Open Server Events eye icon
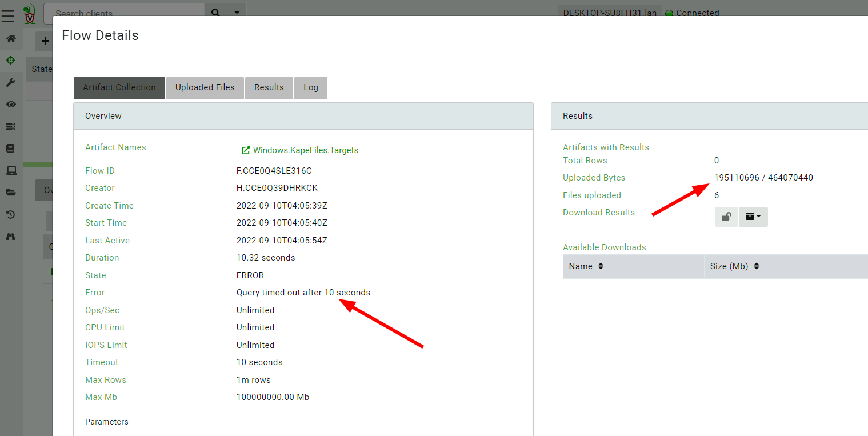Image resolution: width=868 pixels, height=436 pixels. [x=11, y=105]
